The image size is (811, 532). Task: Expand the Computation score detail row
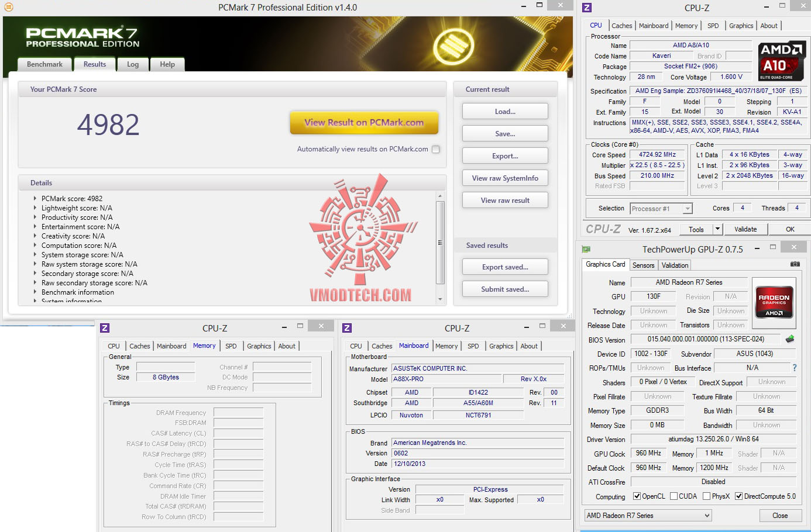click(x=35, y=246)
